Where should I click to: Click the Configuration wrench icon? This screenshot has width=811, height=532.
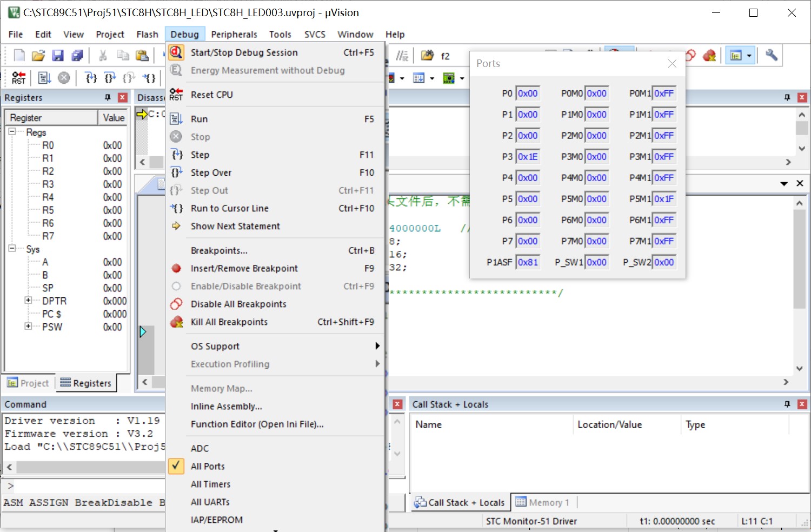coord(772,55)
